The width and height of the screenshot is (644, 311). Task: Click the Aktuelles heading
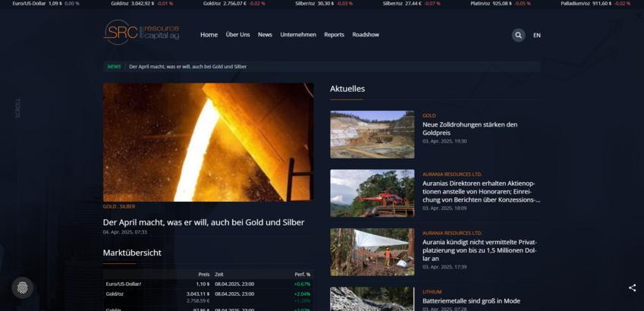(x=347, y=89)
